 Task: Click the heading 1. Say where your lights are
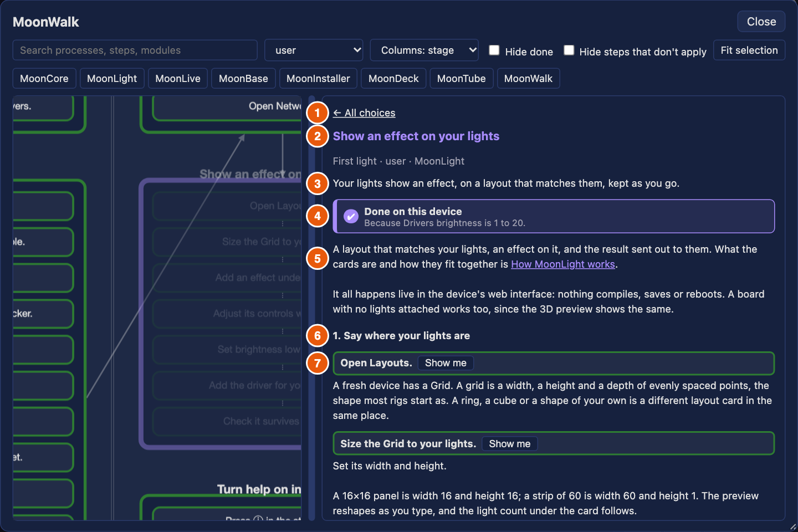click(x=401, y=336)
